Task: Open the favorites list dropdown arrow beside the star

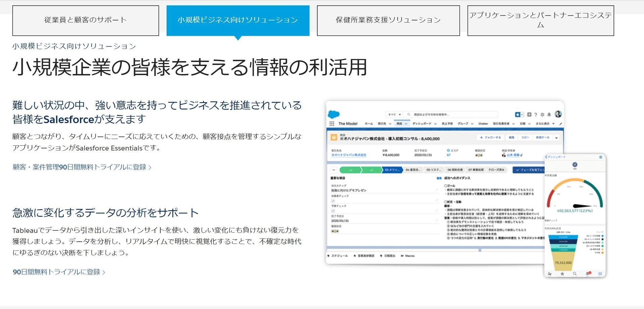Action: point(522,115)
